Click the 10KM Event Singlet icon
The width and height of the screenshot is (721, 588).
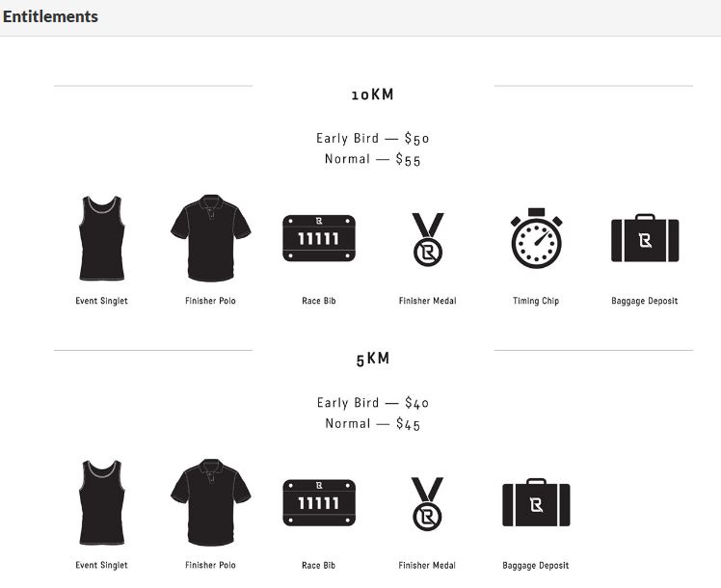[x=101, y=238]
